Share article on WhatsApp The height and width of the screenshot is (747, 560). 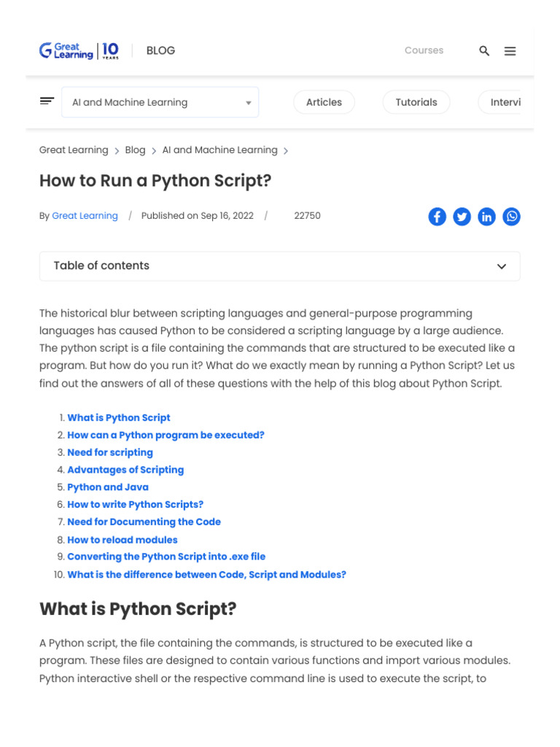pyautogui.click(x=512, y=217)
